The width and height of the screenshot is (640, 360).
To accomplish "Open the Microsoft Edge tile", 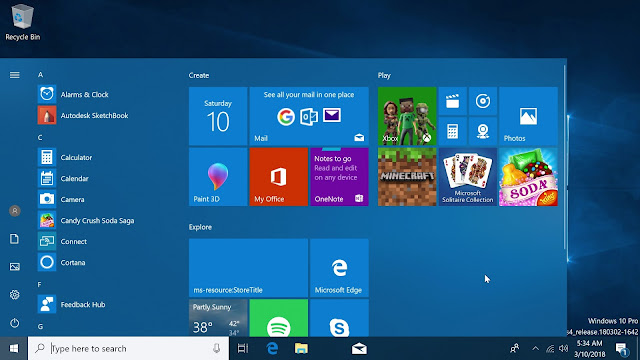I will pyautogui.click(x=339, y=268).
